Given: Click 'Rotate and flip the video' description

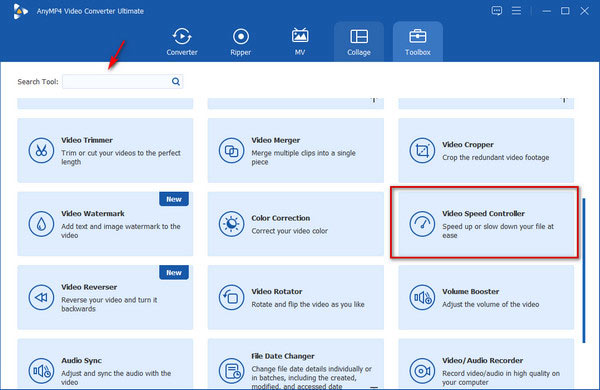Looking at the screenshot, I should (x=308, y=304).
